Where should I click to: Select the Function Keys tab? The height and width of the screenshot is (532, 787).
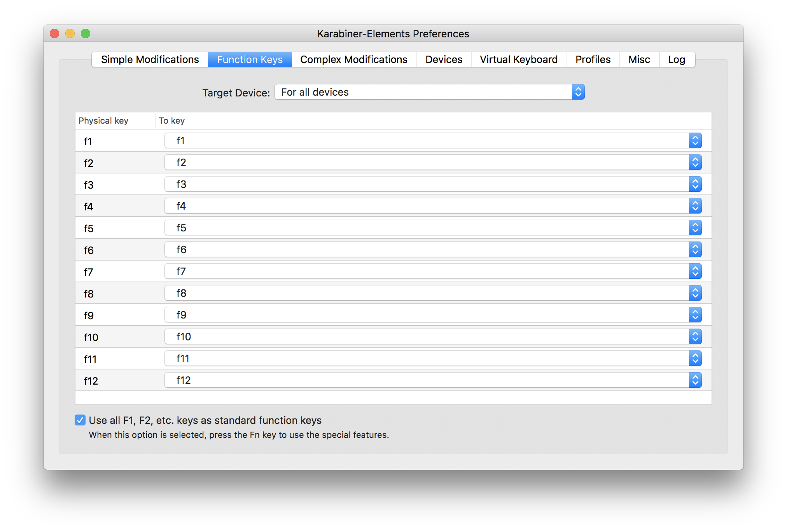point(250,59)
